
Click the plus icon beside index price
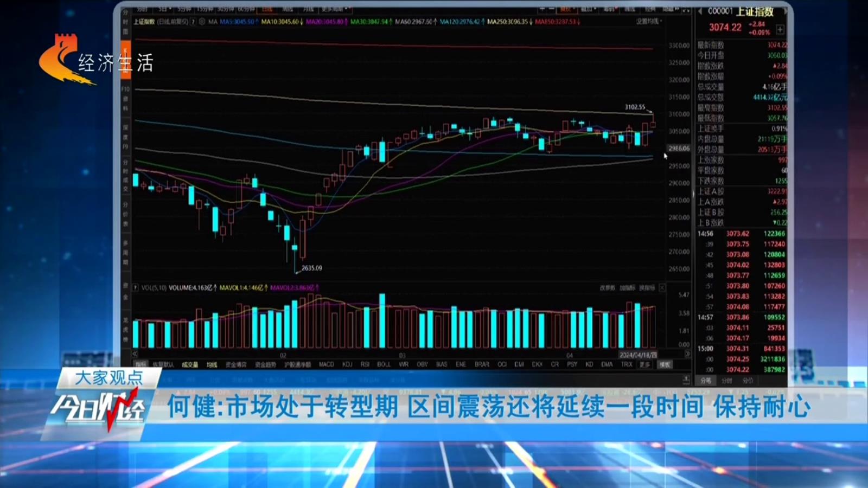tap(780, 29)
